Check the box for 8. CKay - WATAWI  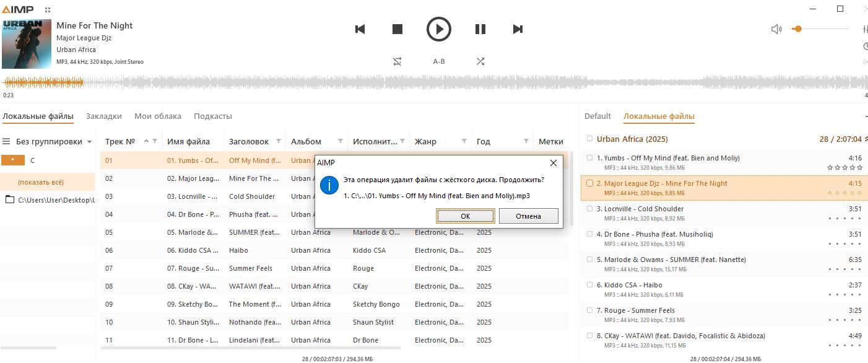click(x=590, y=336)
